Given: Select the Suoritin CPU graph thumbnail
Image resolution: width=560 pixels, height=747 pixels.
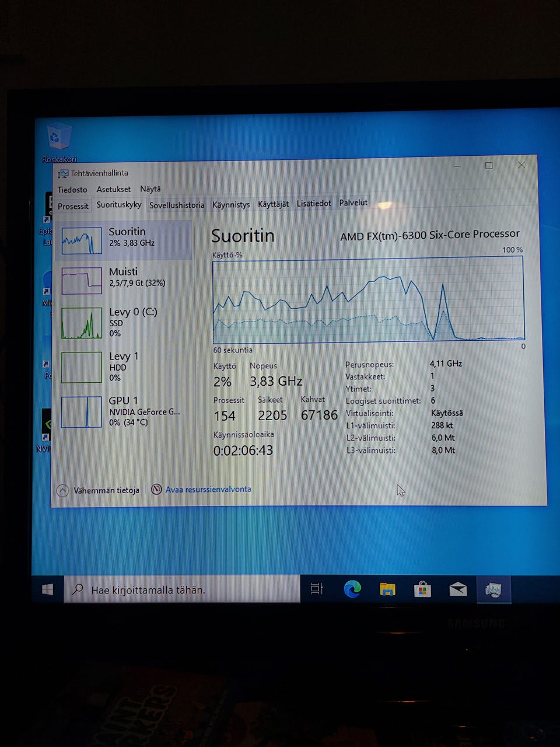Looking at the screenshot, I should tap(82, 240).
